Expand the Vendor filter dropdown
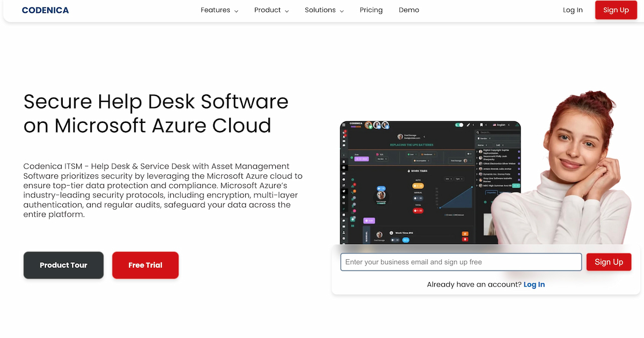This screenshot has height=338, width=644. [x=483, y=138]
